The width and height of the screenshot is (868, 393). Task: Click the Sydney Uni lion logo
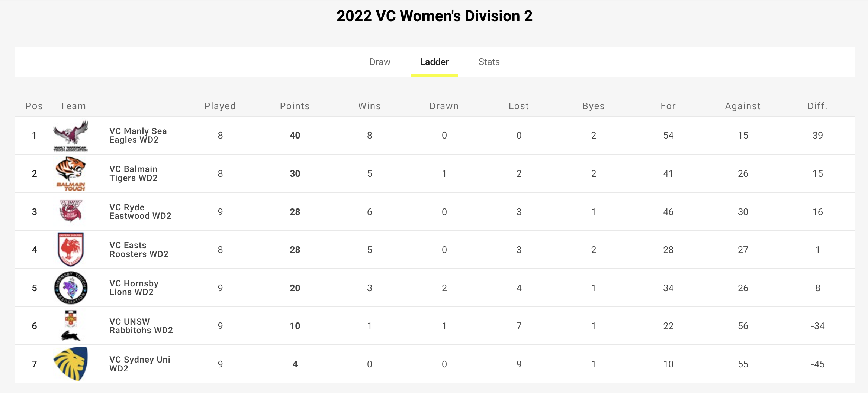[x=71, y=364]
